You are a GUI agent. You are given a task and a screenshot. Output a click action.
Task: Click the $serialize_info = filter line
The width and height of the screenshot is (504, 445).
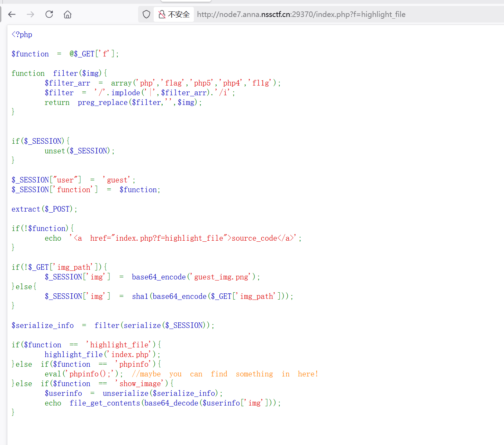(113, 325)
